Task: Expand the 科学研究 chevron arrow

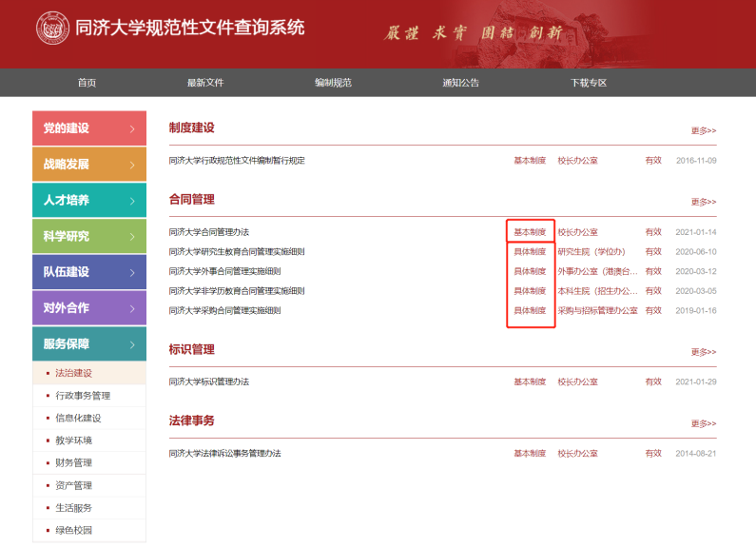Action: (132, 237)
